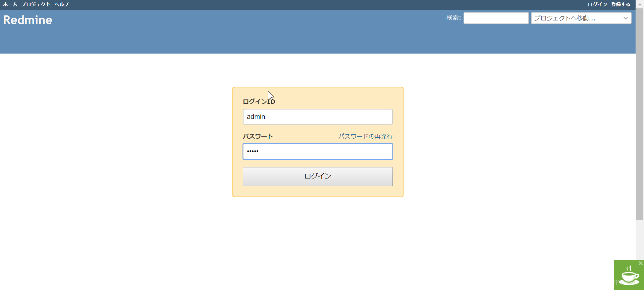Click the vertical scrollbar thumb
Image resolution: width=644 pixels, height=290 pixels.
(640, 114)
